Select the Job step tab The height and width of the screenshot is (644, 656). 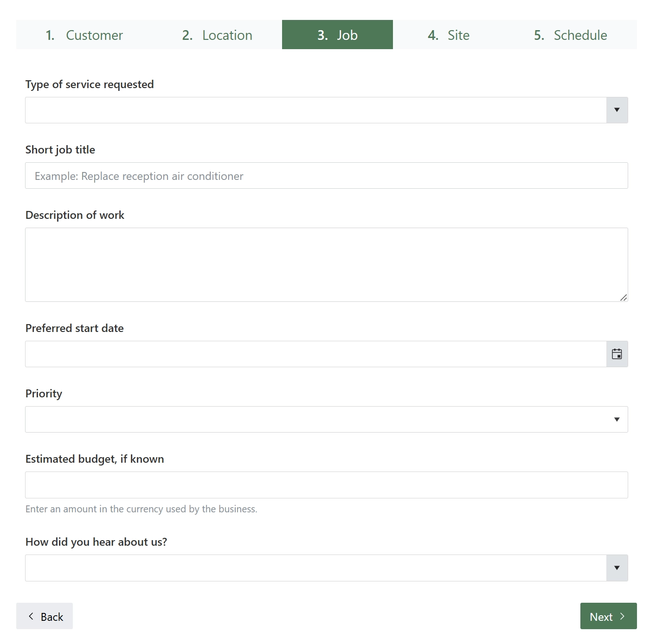(x=337, y=35)
